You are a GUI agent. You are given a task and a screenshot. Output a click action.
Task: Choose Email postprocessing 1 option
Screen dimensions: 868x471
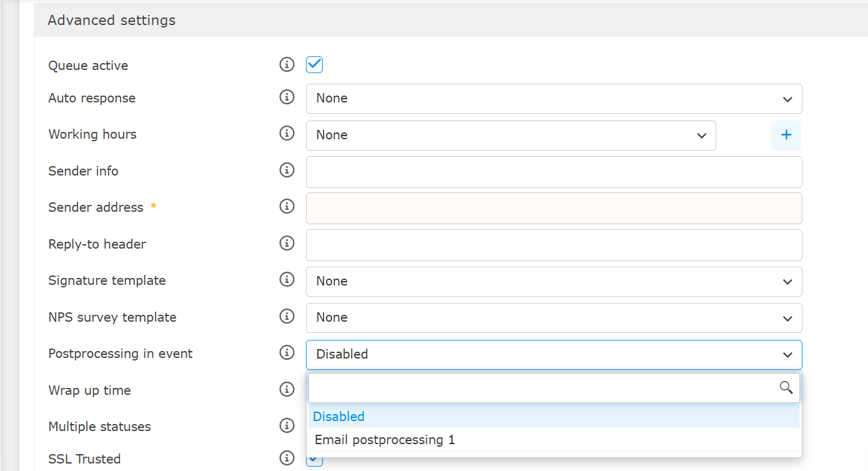(x=554, y=440)
